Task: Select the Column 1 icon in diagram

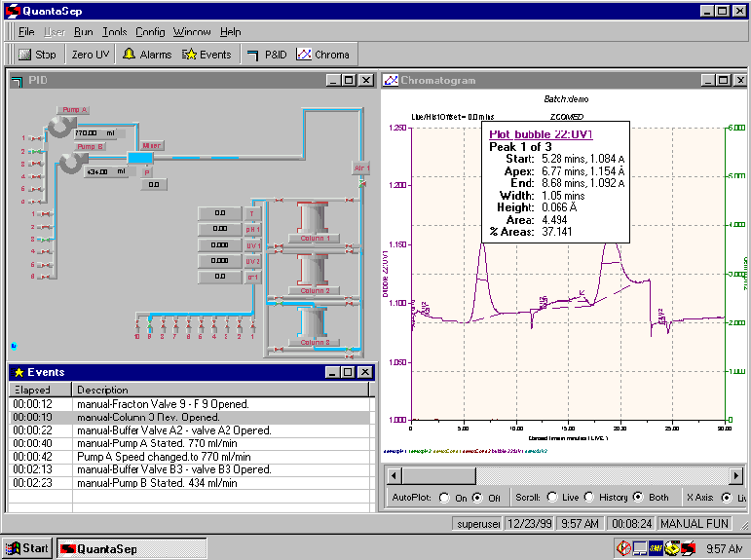Action: [314, 219]
